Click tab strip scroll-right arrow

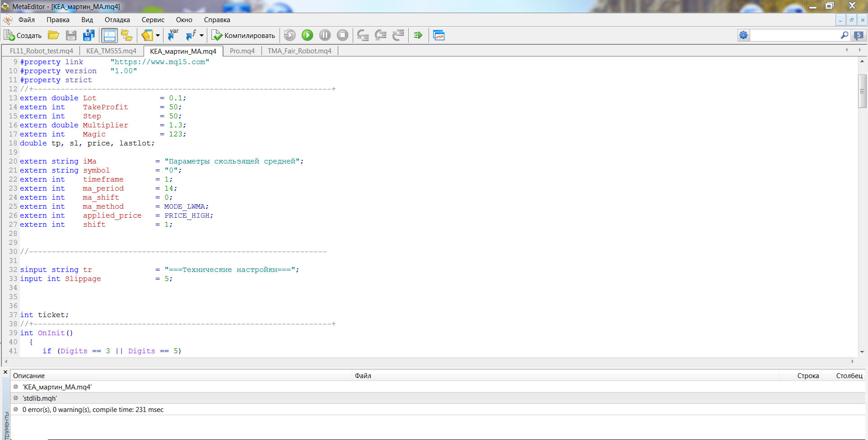point(859,50)
